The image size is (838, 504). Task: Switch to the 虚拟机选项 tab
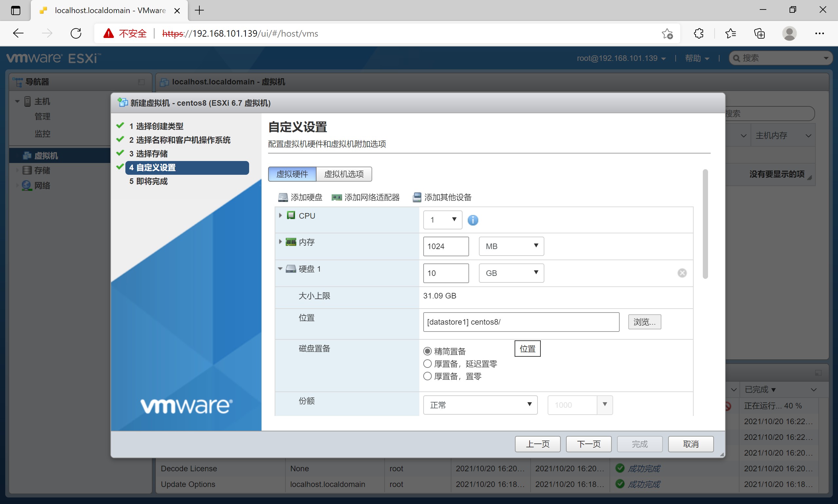(x=344, y=174)
